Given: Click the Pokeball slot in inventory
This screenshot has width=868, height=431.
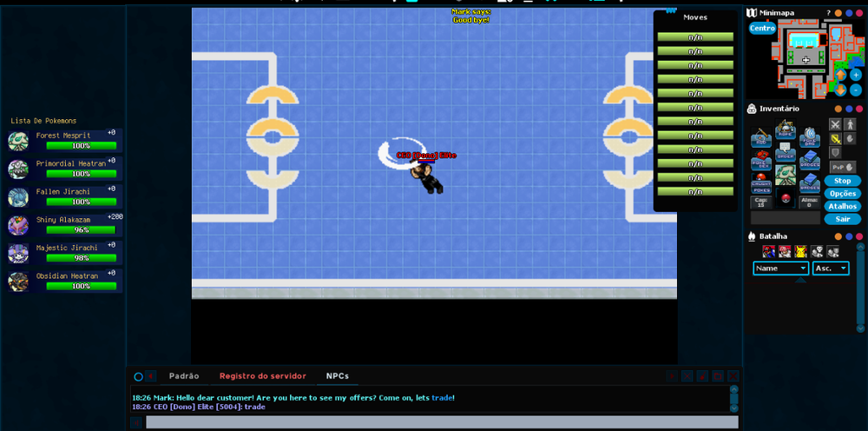Looking at the screenshot, I should coord(785,200).
